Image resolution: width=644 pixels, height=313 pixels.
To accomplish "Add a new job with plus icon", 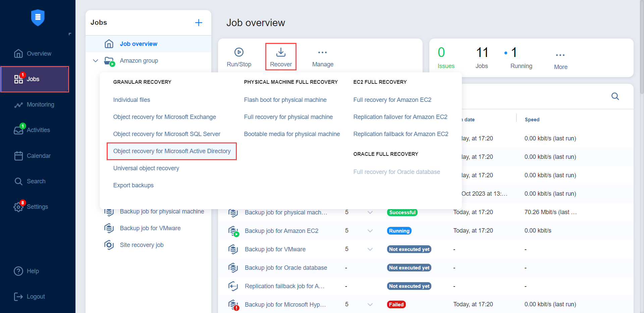I will 199,22.
